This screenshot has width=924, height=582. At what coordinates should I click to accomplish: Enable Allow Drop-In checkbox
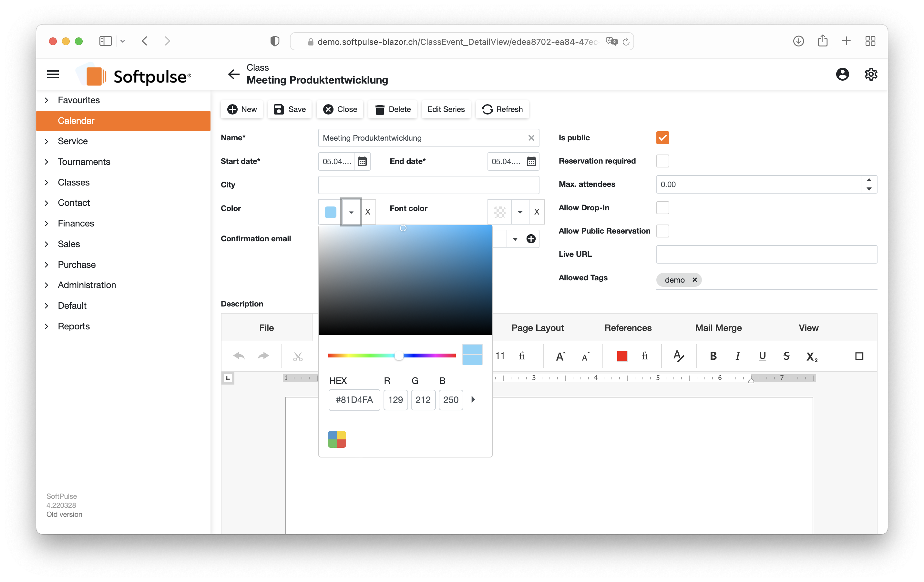[662, 208]
